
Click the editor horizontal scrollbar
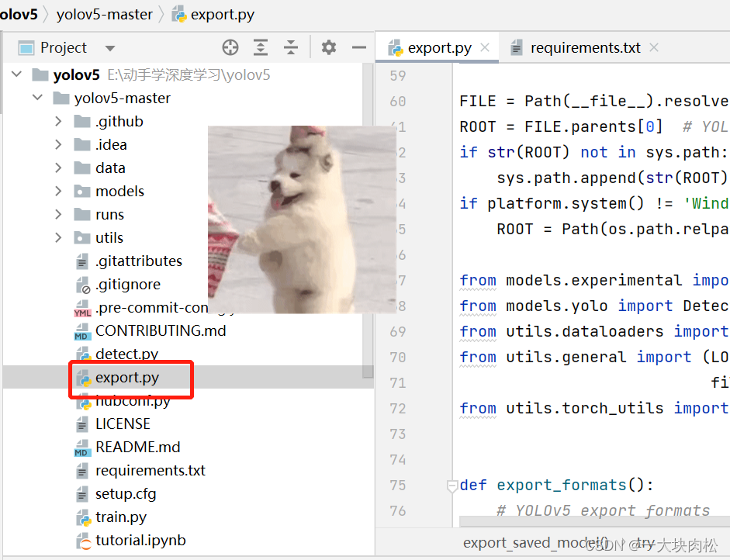pos(594,521)
